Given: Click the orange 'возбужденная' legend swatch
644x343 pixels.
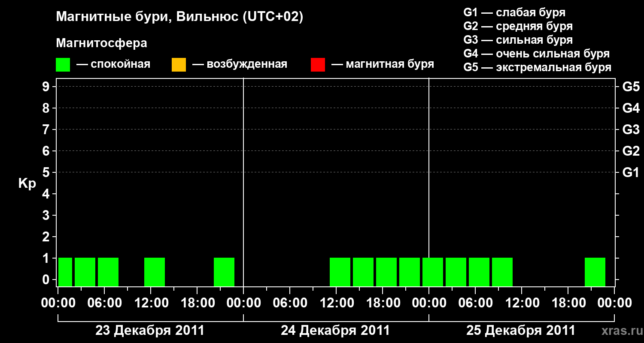Looking at the screenshot, I should 179,64.
